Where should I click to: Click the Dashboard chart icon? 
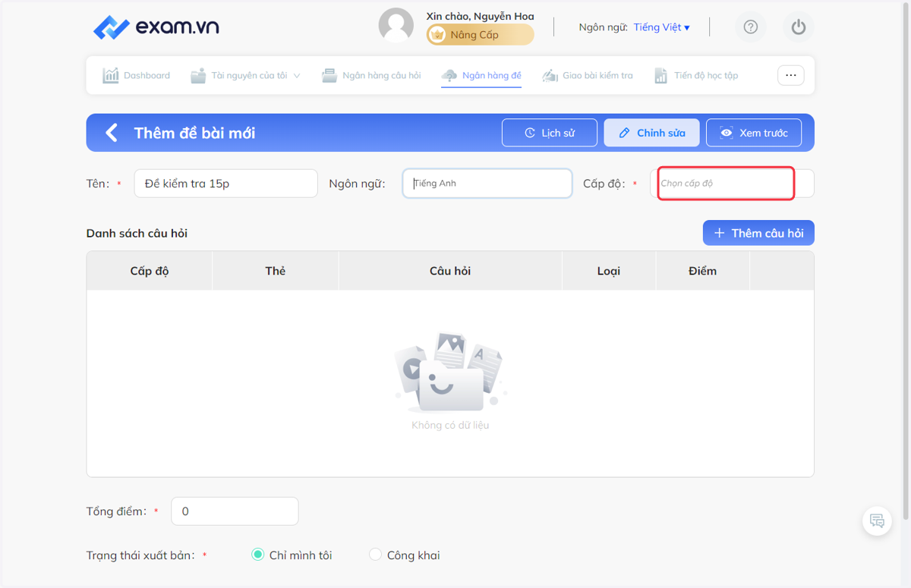pyautogui.click(x=111, y=75)
